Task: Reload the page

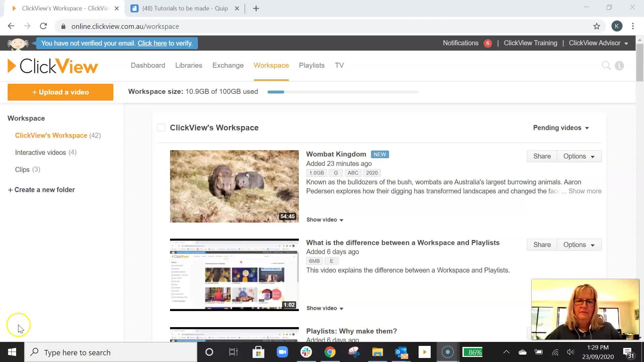Action: click(x=43, y=26)
